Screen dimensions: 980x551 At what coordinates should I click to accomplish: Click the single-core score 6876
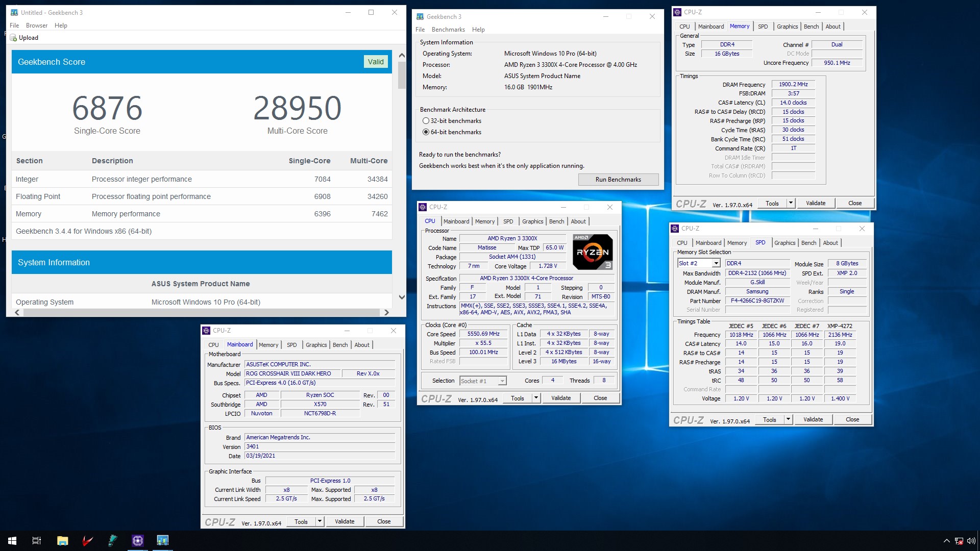click(x=107, y=108)
